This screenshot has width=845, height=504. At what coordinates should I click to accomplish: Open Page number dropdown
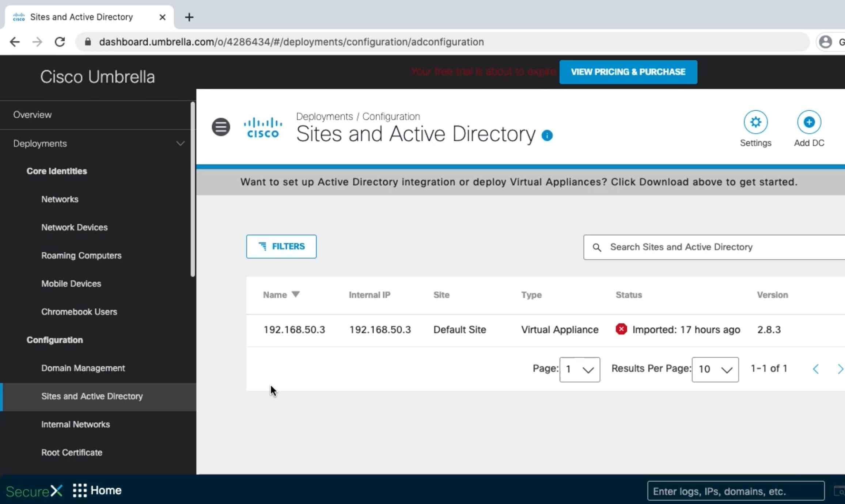coord(580,370)
